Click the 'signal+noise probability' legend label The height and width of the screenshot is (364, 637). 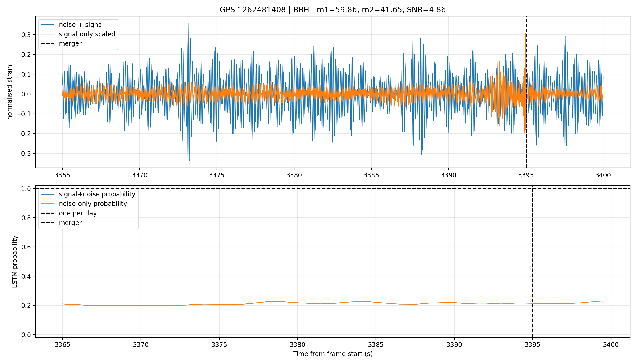pos(97,194)
